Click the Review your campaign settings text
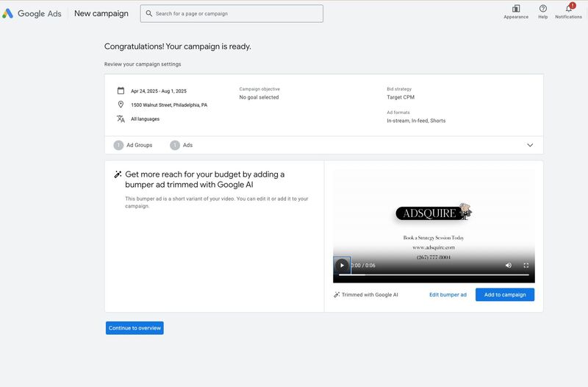 pos(143,64)
